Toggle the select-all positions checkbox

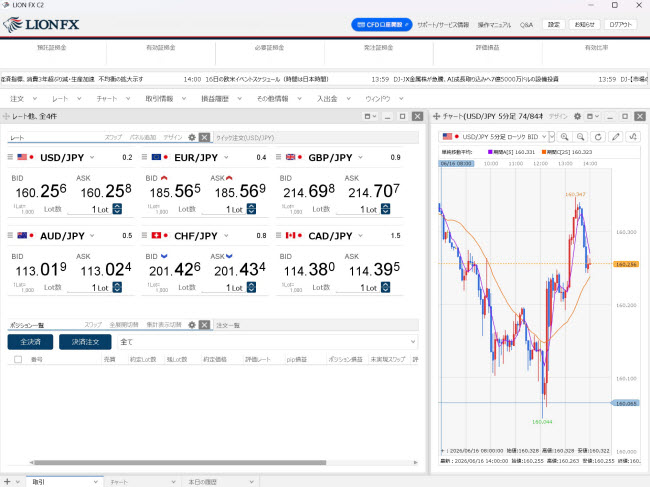18,359
